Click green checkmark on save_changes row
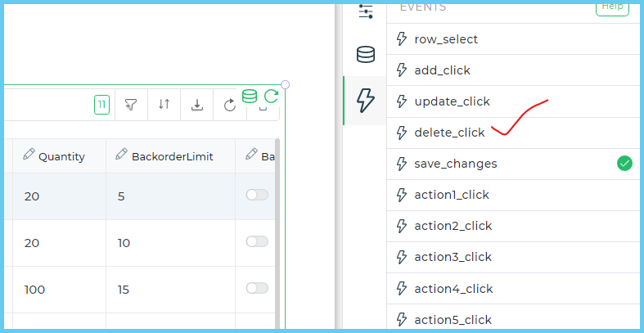Viewport: 644px width, 333px height. [x=624, y=164]
